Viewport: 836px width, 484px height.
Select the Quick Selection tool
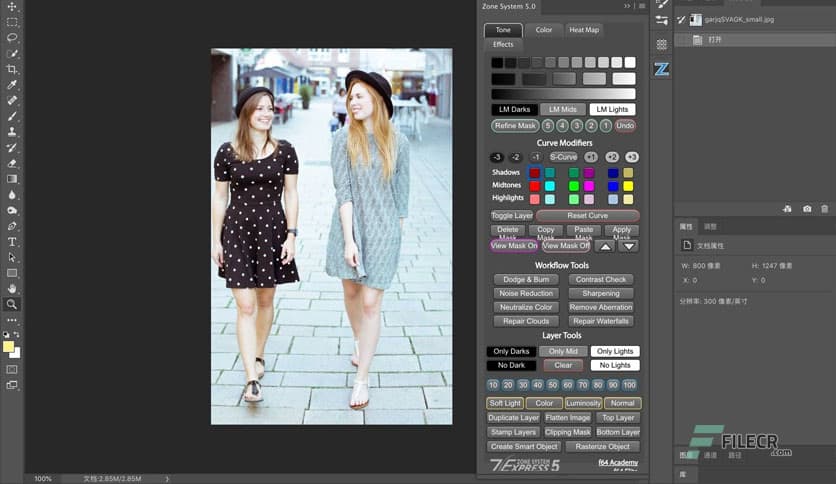click(12, 53)
